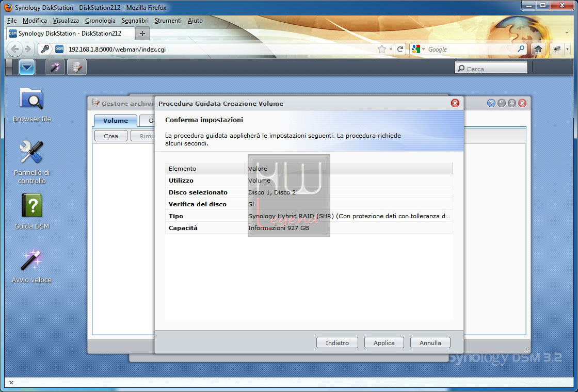The height and width of the screenshot is (392, 578).
Task: Select the Verifica del disco row label
Action: click(198, 204)
